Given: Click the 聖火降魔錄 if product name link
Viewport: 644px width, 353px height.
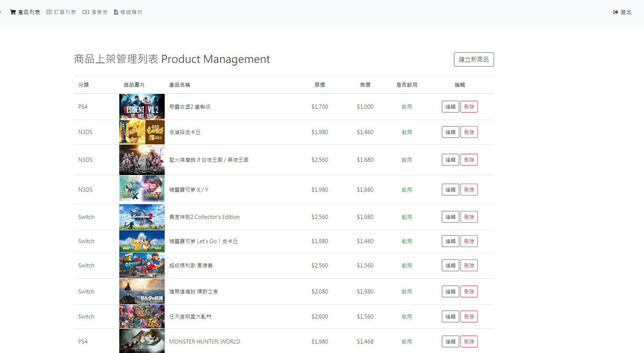Looking at the screenshot, I should (x=209, y=159).
